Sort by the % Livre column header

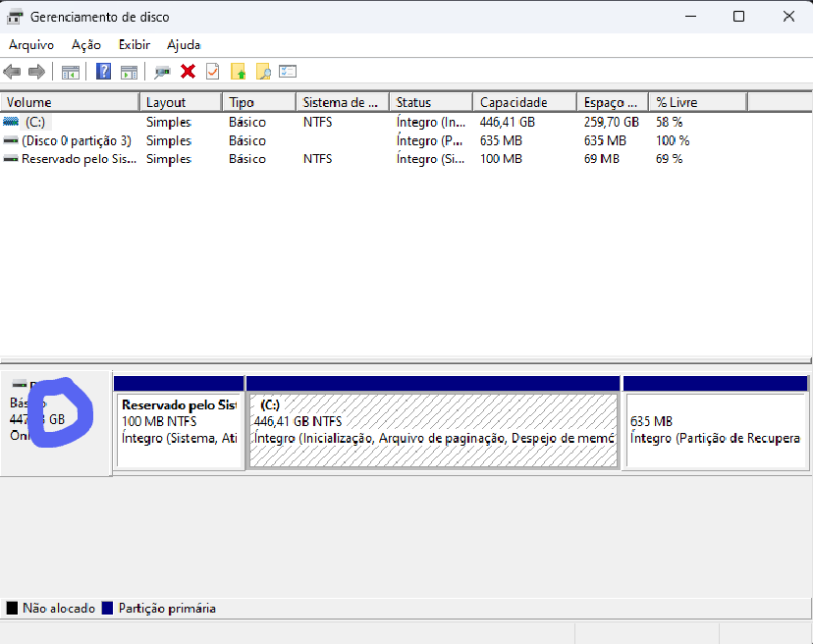click(x=698, y=102)
